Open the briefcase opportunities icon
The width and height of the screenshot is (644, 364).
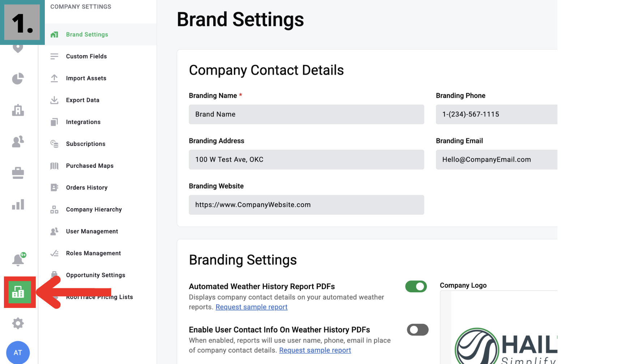pos(18,173)
